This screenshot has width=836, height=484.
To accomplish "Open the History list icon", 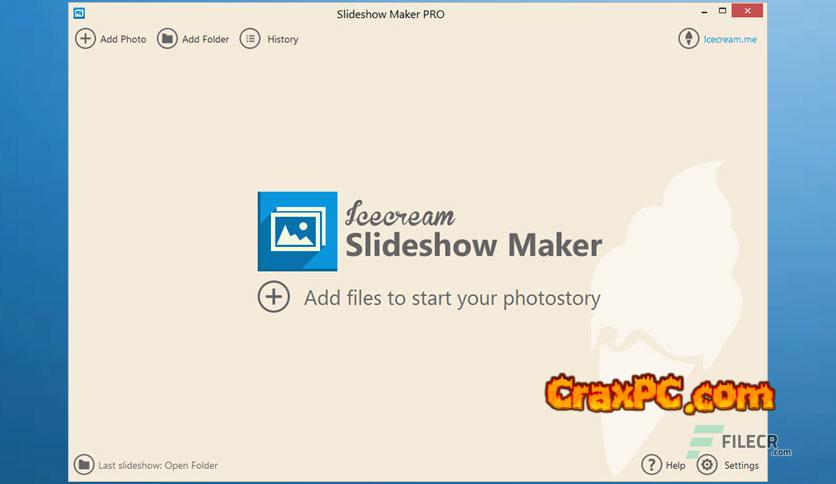I will coord(250,39).
